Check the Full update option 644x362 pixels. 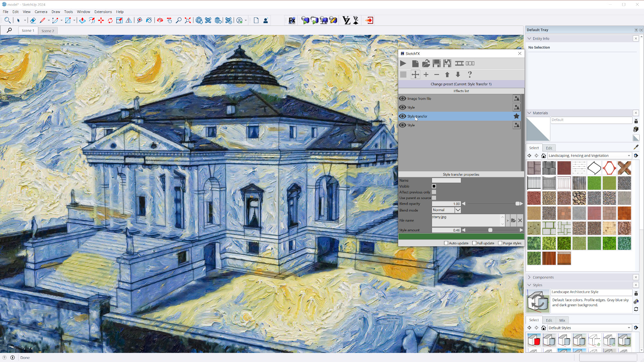pos(474,243)
